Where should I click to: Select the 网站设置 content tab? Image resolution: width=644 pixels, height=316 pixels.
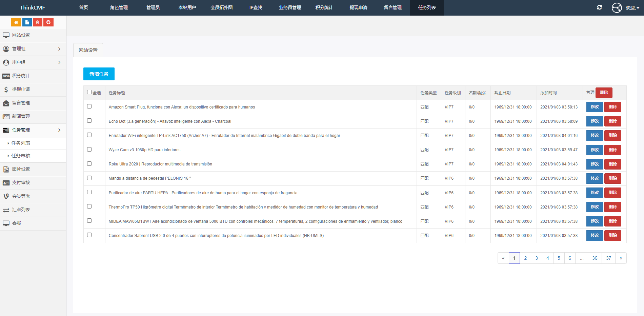(88, 50)
